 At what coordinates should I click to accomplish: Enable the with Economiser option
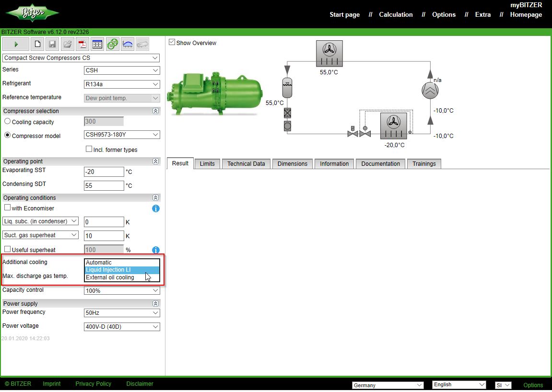click(x=8, y=208)
